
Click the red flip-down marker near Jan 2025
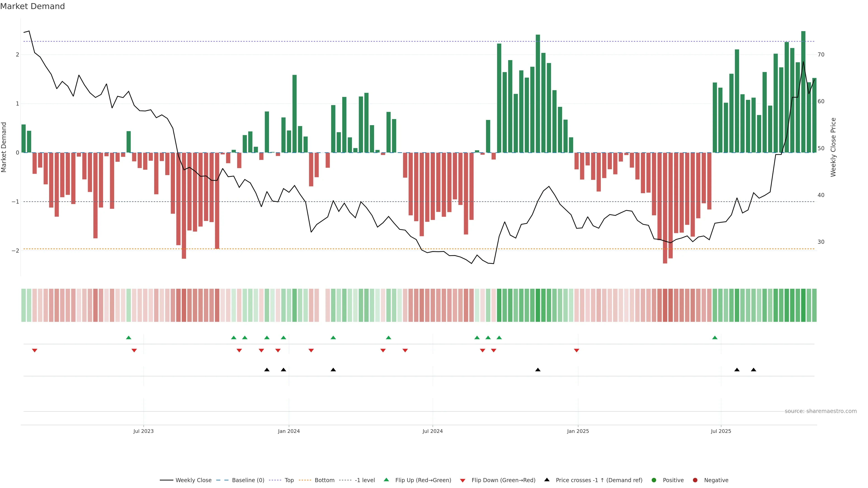(577, 350)
